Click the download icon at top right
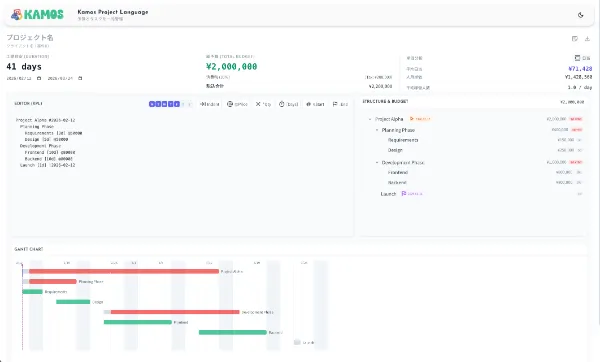Screen dimensions: 600x362 pyautogui.click(x=587, y=39)
